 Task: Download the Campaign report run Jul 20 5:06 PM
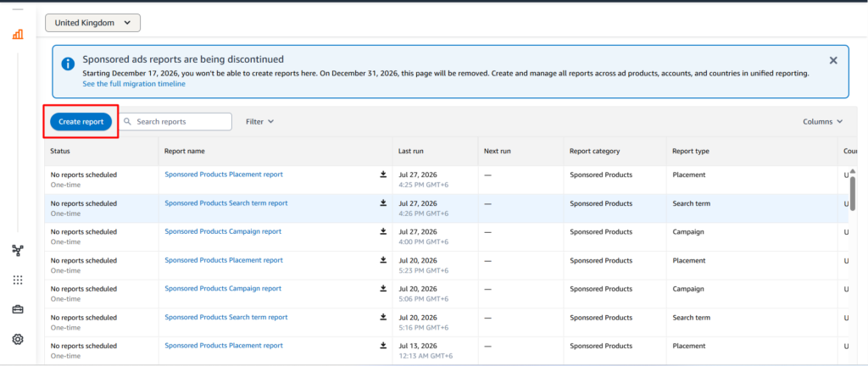click(383, 289)
